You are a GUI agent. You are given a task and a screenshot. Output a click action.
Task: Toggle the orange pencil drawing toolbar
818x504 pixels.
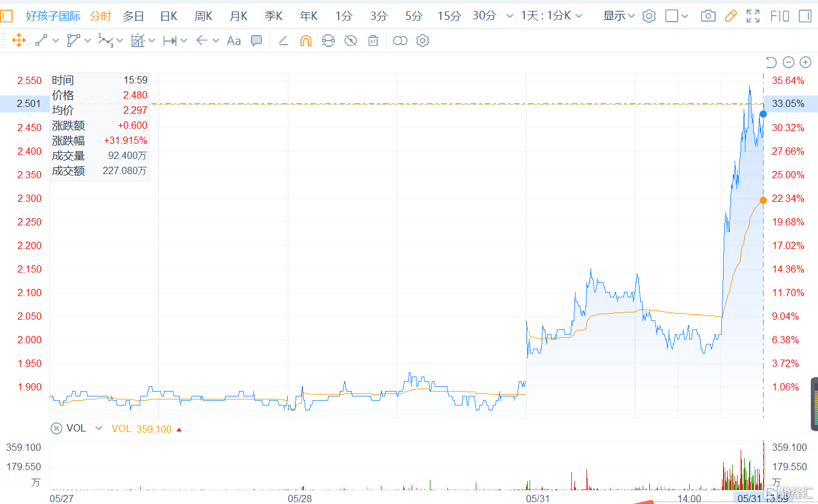pos(730,16)
